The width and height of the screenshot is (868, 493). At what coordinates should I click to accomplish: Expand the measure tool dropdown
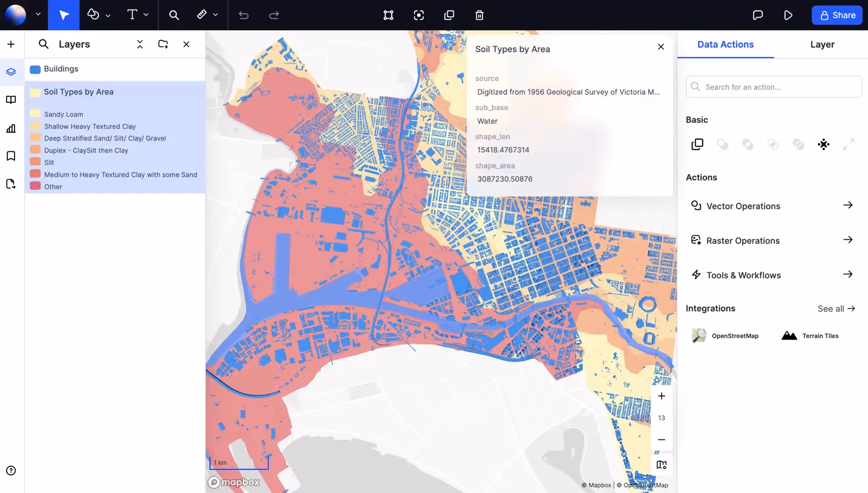214,15
